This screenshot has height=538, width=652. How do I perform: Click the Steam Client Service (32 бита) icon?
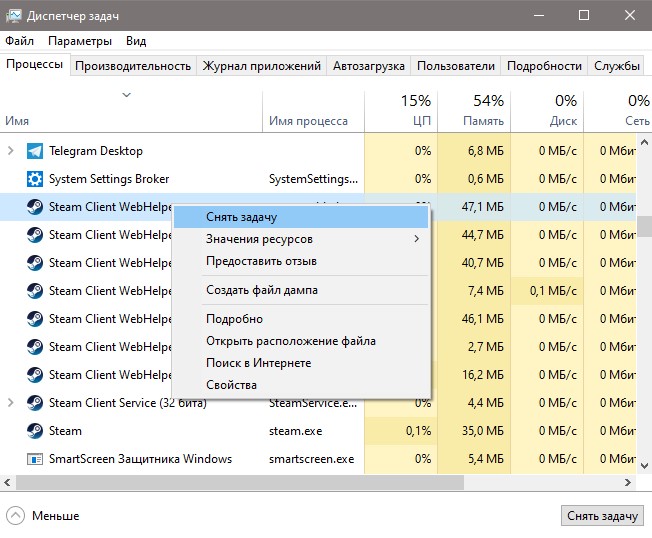(35, 403)
